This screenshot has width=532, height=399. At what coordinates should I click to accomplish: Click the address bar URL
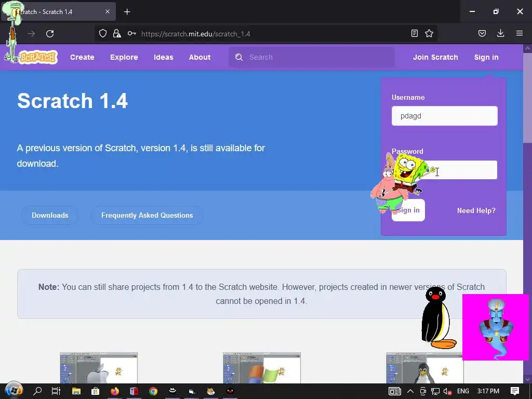(x=196, y=34)
